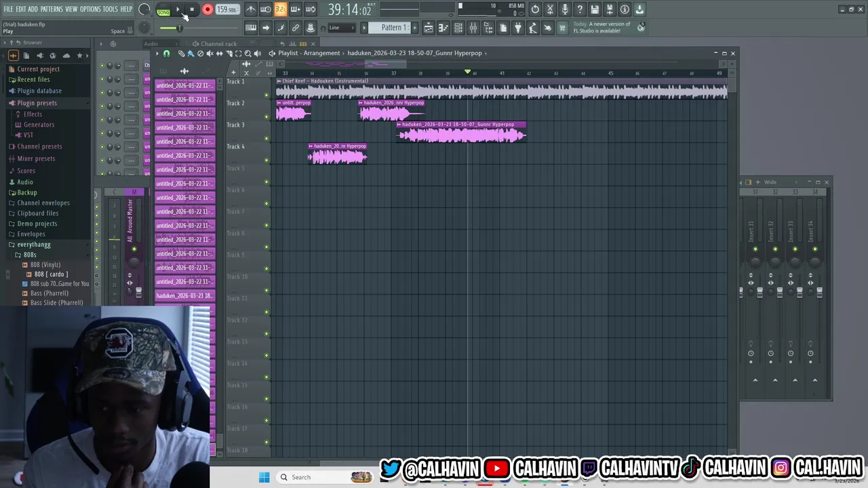The image size is (868, 488).
Task: Expand Channel presets in browser
Action: [39, 146]
